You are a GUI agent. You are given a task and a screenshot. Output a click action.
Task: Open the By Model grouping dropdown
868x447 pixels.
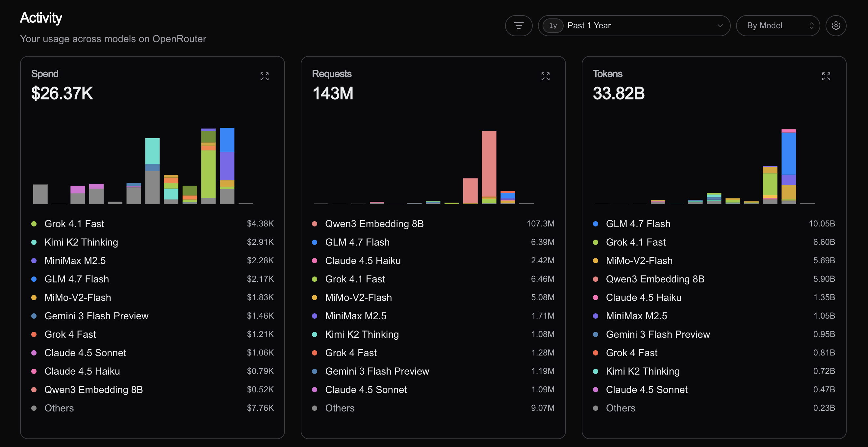[778, 26]
